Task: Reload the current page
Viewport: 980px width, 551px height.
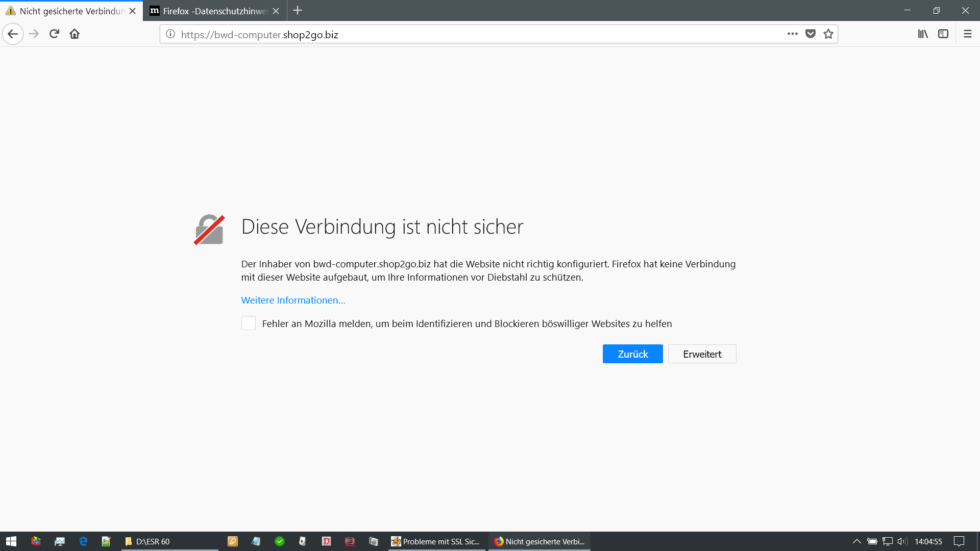Action: click(x=54, y=34)
